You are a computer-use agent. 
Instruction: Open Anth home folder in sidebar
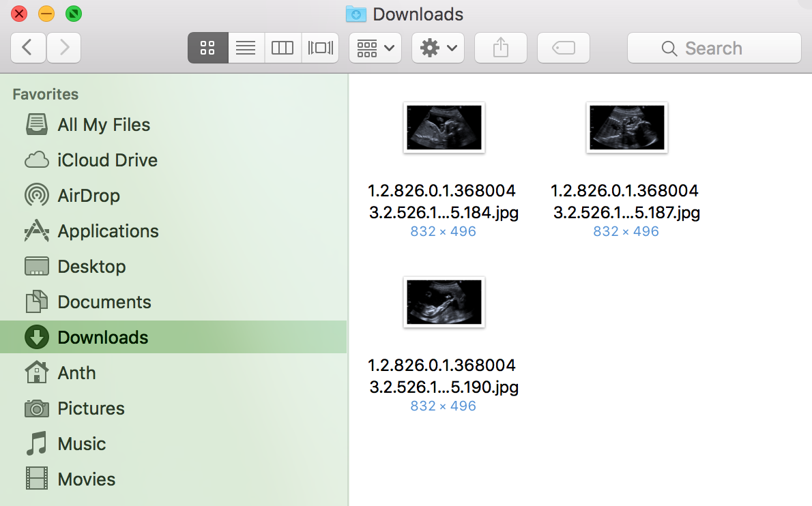pos(173,373)
